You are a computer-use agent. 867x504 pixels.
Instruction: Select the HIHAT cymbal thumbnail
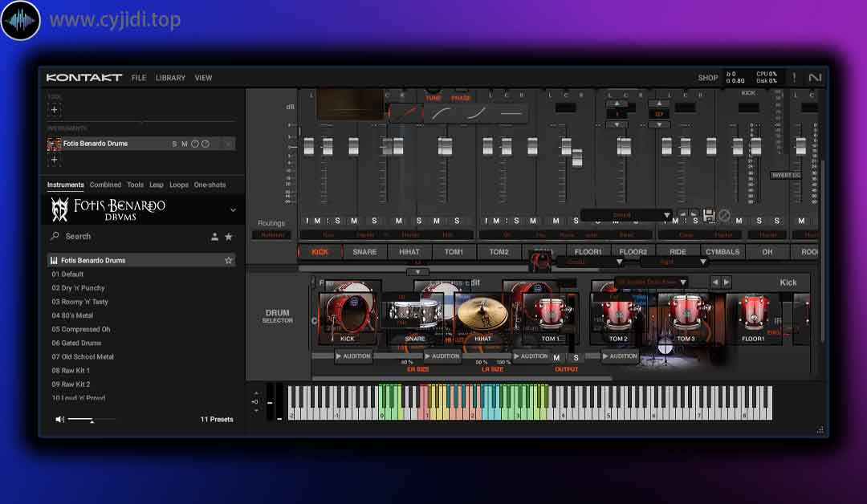coord(482,318)
